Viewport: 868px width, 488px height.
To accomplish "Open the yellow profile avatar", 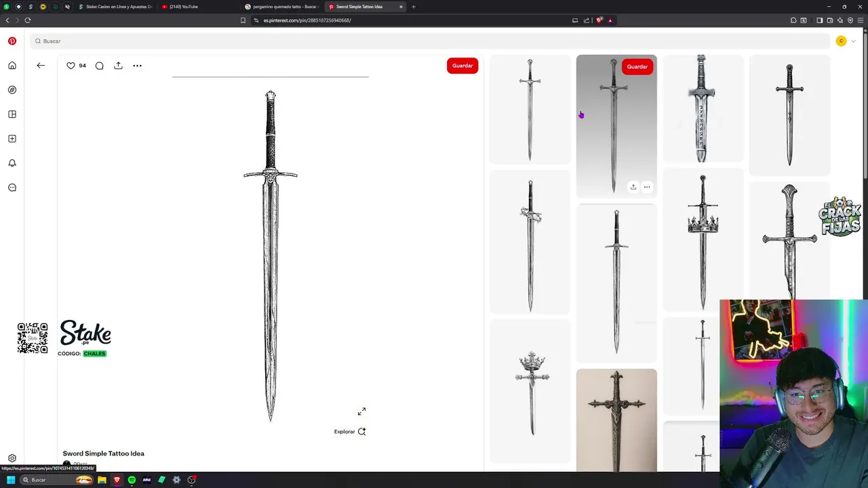I will coord(841,41).
